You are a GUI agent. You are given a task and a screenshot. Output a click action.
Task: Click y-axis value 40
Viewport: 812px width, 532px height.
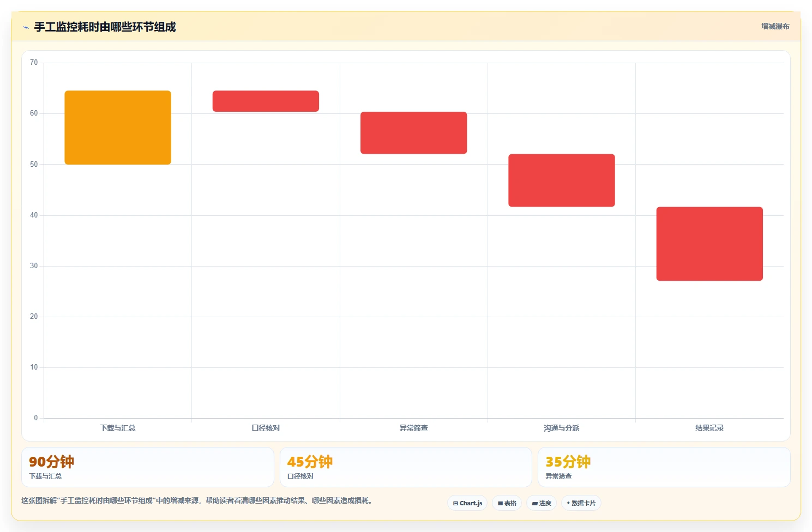tap(34, 215)
